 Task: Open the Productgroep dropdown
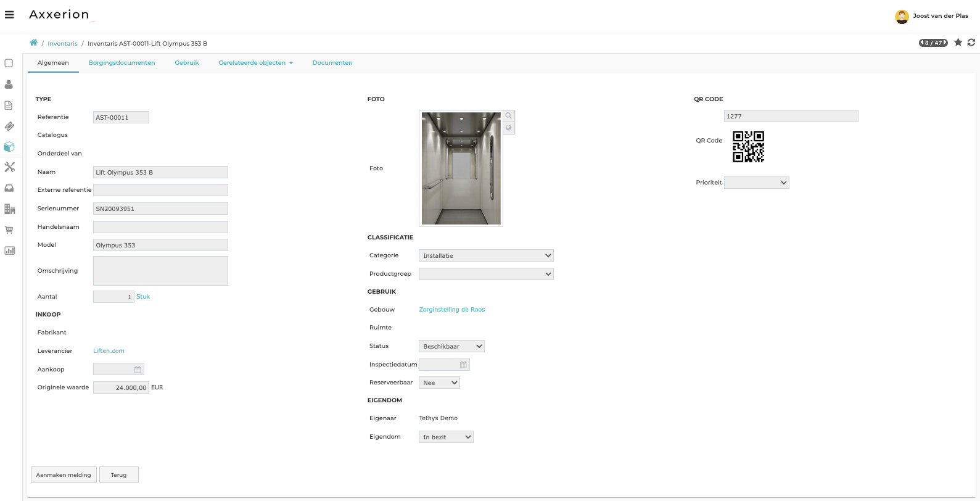click(x=486, y=274)
